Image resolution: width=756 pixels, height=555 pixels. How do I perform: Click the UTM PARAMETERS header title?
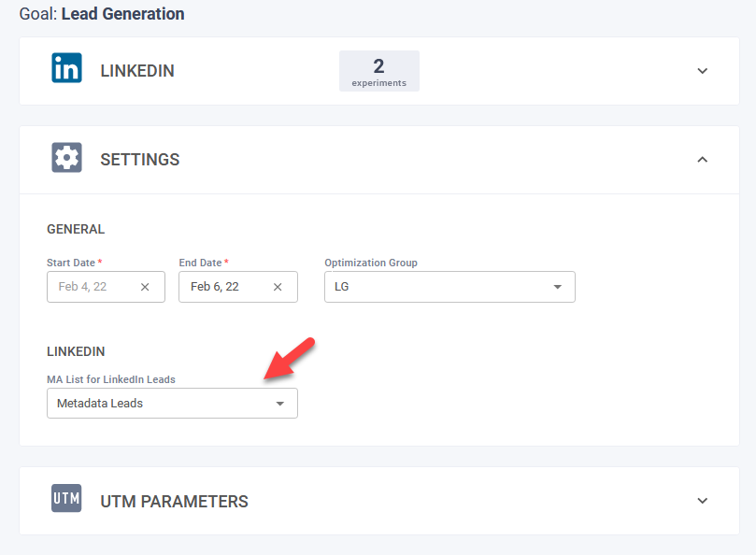pyautogui.click(x=175, y=502)
